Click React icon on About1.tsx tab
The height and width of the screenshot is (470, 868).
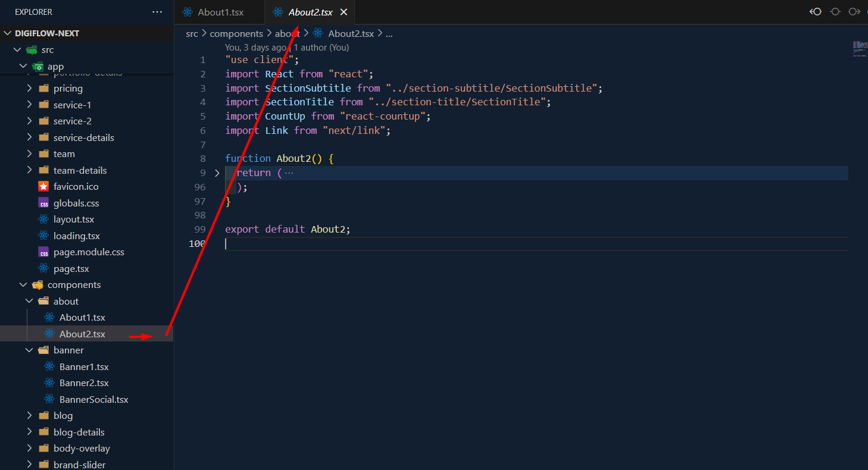click(188, 12)
